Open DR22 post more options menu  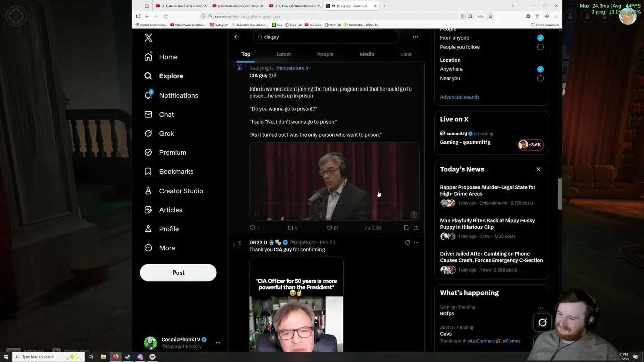point(416,243)
